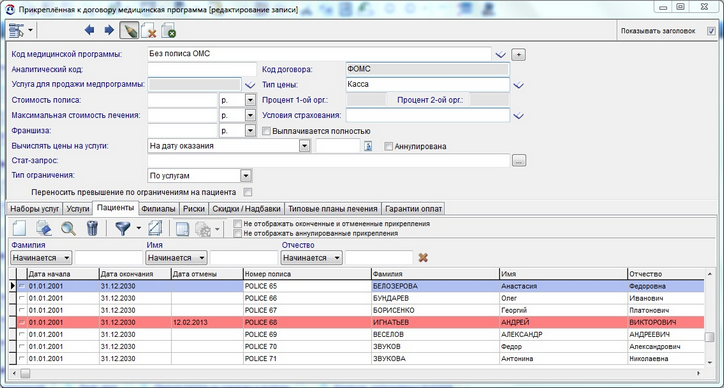Switch to the Типовые планы лечения tab
The image size is (724, 388).
point(333,209)
